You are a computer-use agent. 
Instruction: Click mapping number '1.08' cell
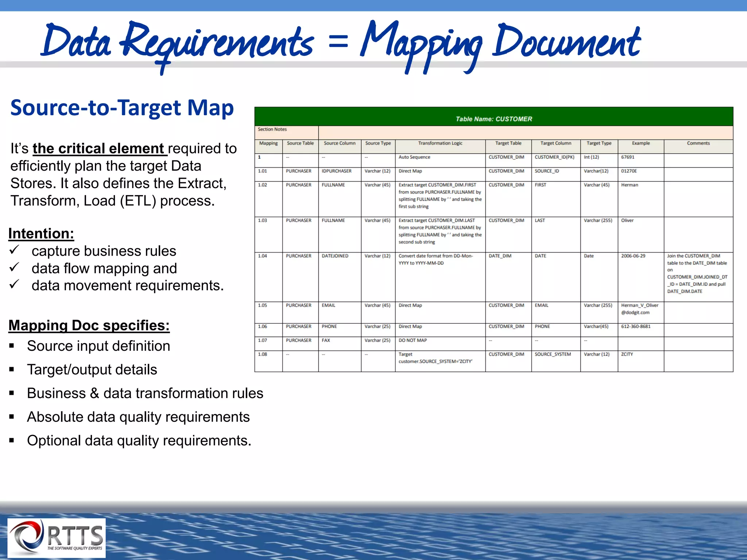point(268,361)
